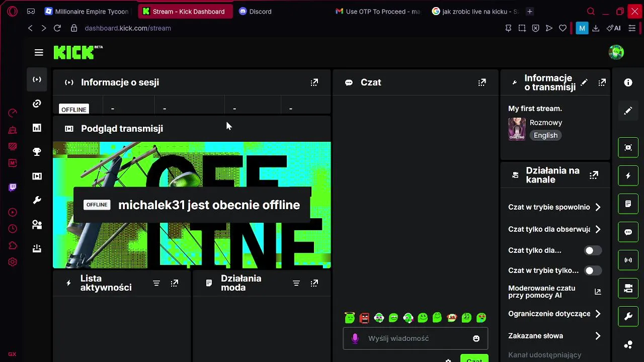Click the pencil edit icon in right toolbar

click(x=628, y=111)
